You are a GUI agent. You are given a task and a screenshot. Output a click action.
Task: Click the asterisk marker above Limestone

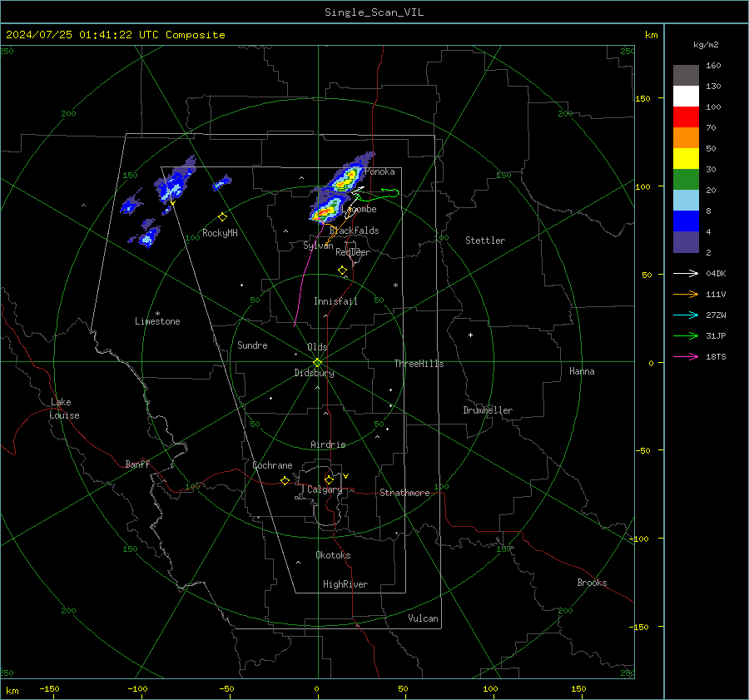157,314
